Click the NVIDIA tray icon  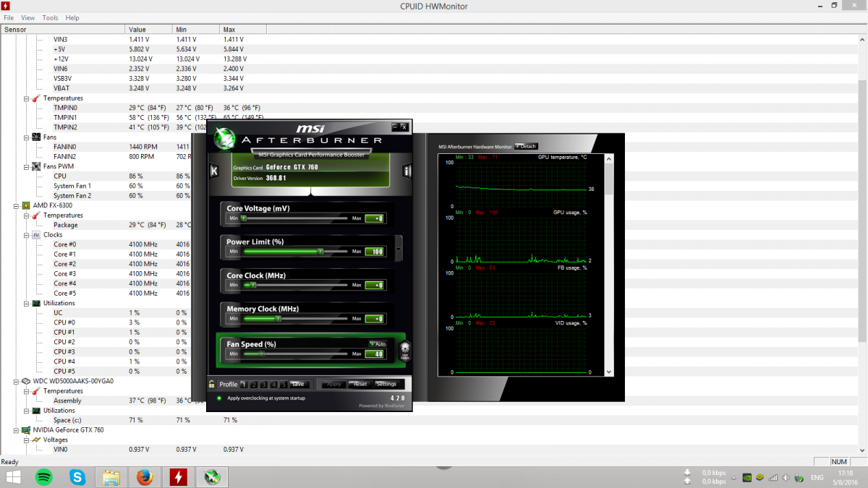coord(746,478)
